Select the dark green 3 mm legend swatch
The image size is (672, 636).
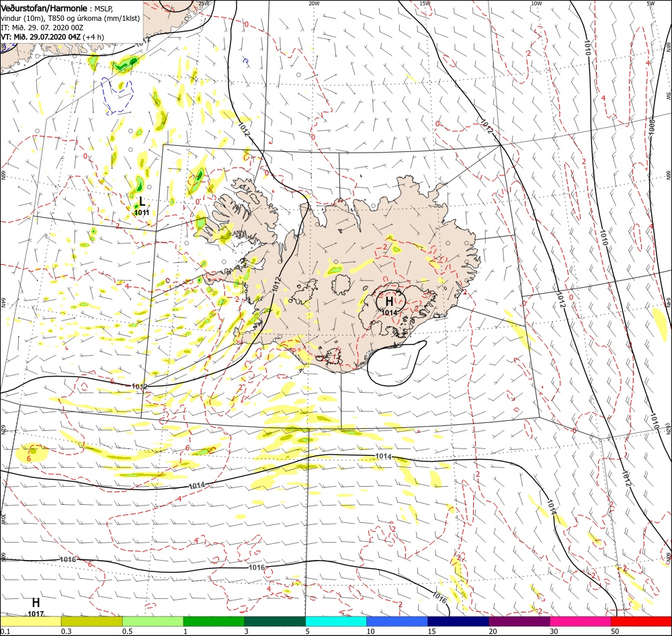pyautogui.click(x=275, y=621)
